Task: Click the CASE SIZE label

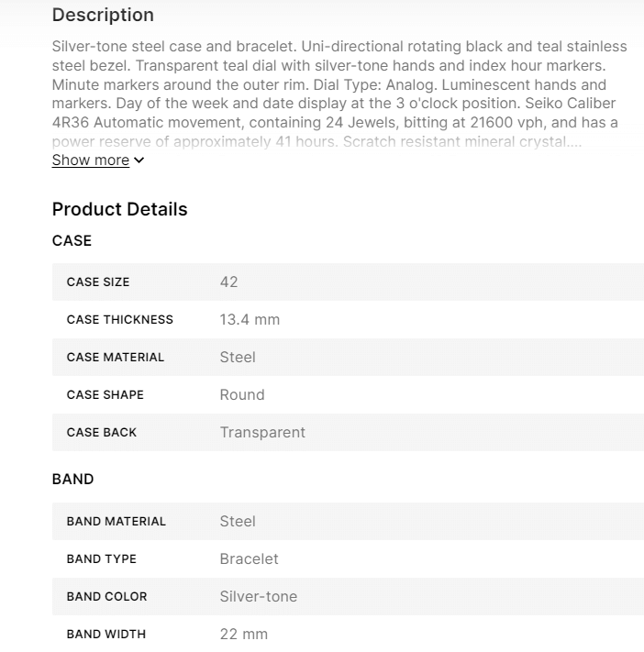Action: [98, 282]
